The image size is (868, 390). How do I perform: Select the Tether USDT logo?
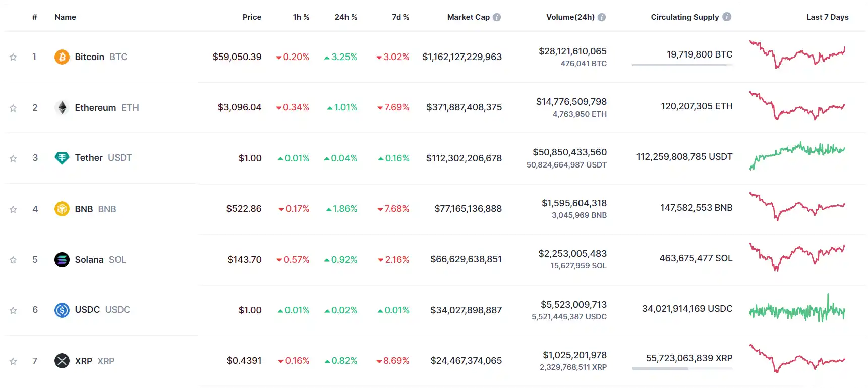[x=62, y=158]
